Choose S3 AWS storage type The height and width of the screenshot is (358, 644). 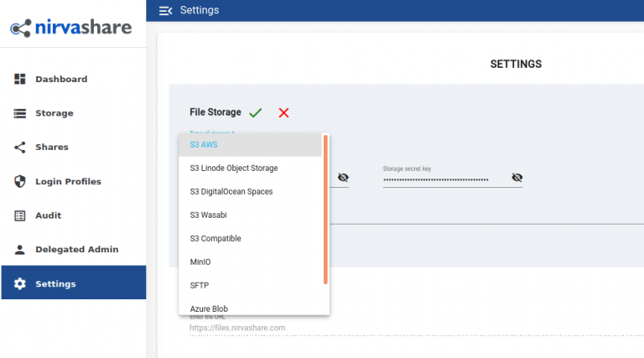coord(250,145)
